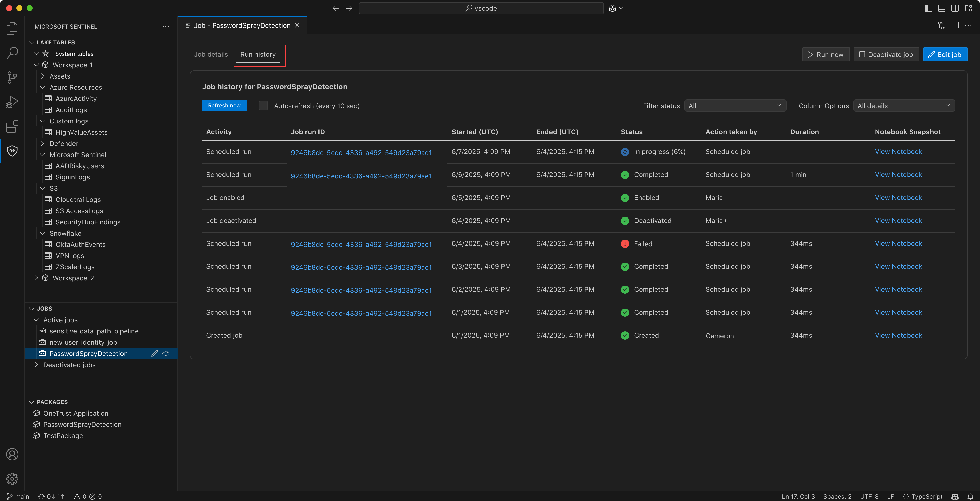The image size is (980, 501).
Task: Open View Notebook link for Failed run
Action: click(x=898, y=244)
